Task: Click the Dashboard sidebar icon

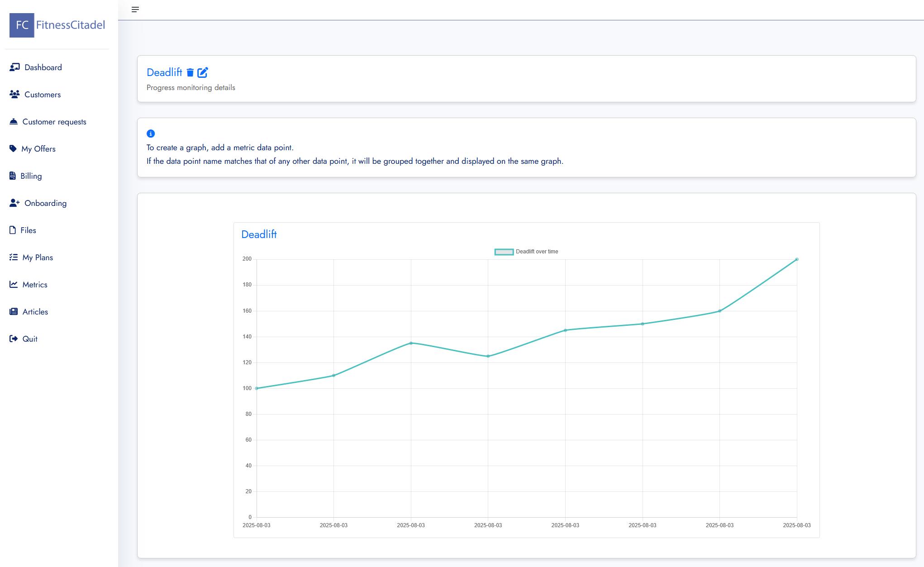Action: point(14,67)
